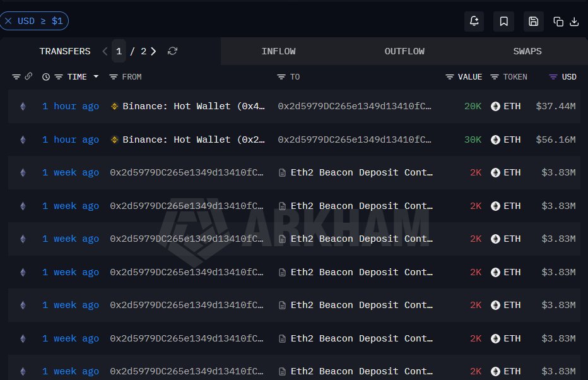Click the download icon
This screenshot has width=588, height=380.
pos(574,21)
